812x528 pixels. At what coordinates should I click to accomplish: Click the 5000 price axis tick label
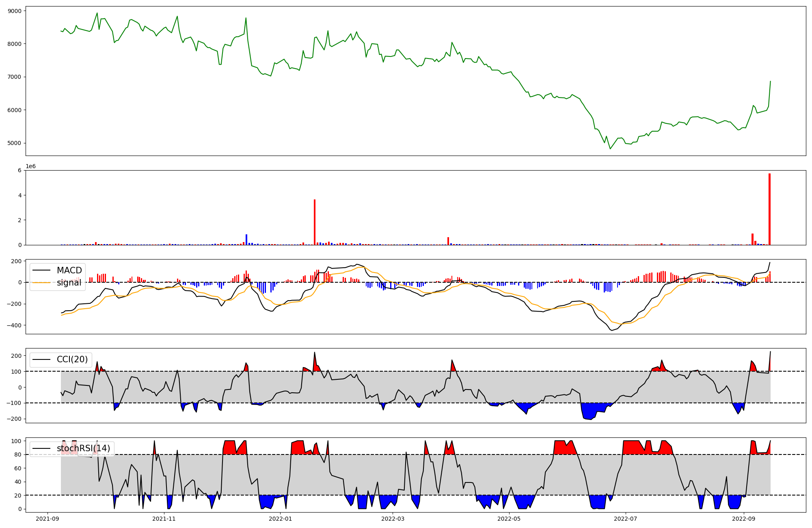click(x=15, y=143)
